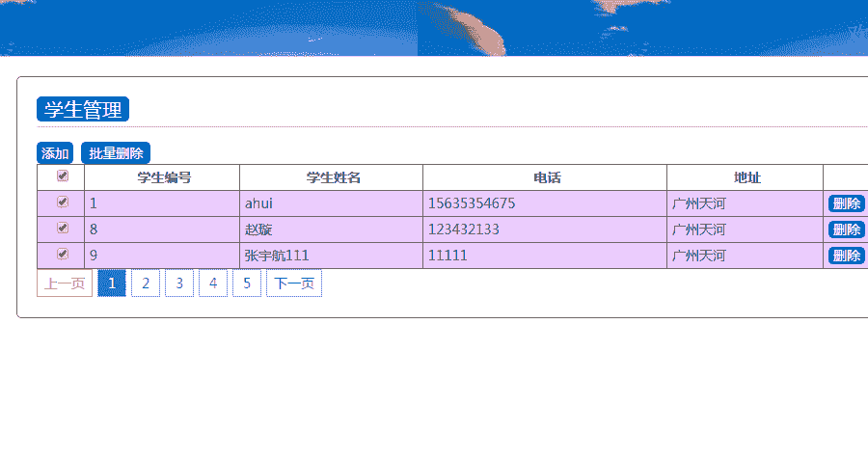Image resolution: width=868 pixels, height=459 pixels.
Task: Click the 添加 (Add) button
Action: 55,153
